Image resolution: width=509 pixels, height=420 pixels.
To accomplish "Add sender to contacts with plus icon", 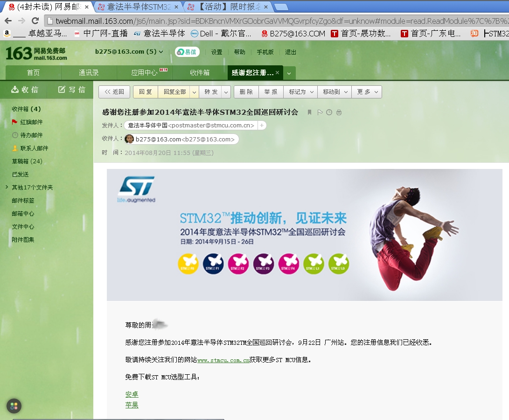I will (x=262, y=126).
